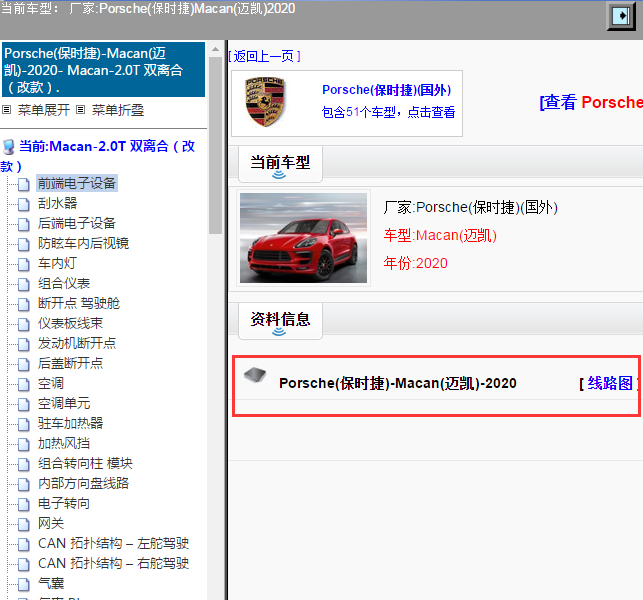Click the arrow panel toggle button top right
643x600 pixels.
(621, 16)
